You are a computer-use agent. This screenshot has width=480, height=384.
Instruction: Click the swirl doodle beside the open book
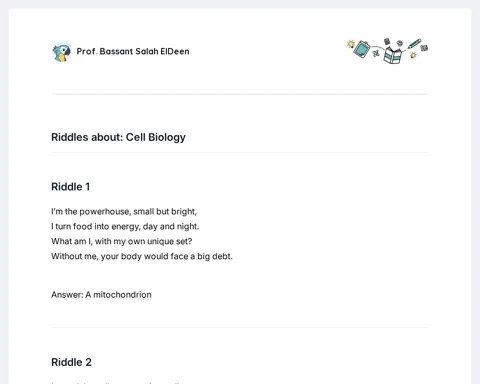[376, 53]
